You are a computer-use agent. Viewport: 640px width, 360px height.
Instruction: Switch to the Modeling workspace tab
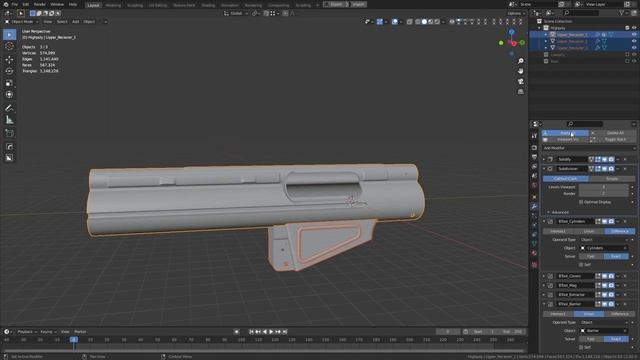113,5
